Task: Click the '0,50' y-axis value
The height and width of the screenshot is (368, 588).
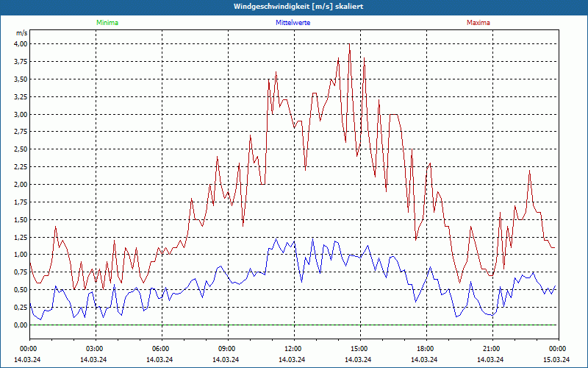Action: tap(21, 290)
